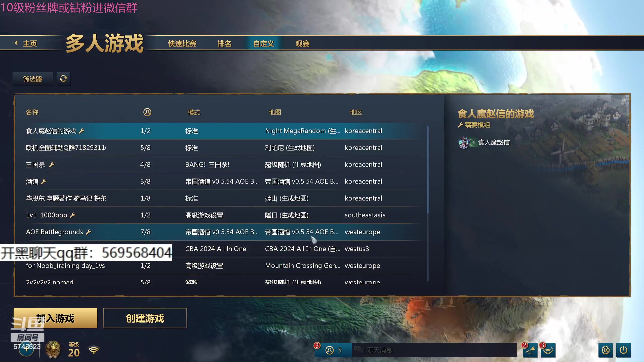Go back to 主页 home
Screen dimensions: 644x362
tap(26, 43)
